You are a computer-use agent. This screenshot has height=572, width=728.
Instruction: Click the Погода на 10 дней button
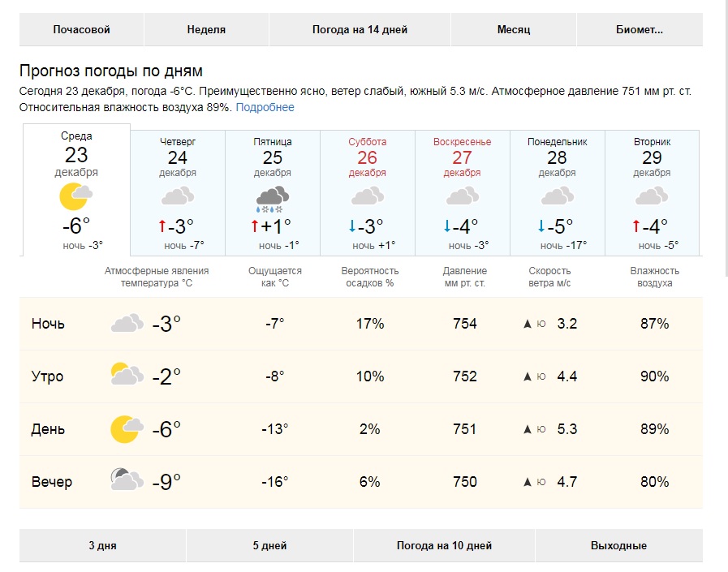click(x=444, y=545)
